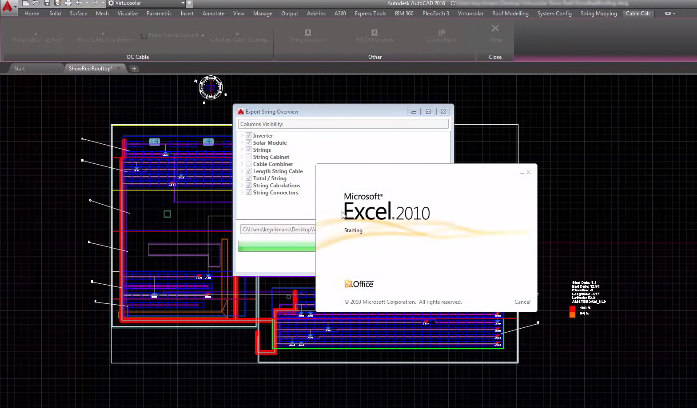Open the Annotate ribbon tab
The height and width of the screenshot is (408, 697).
213,13
